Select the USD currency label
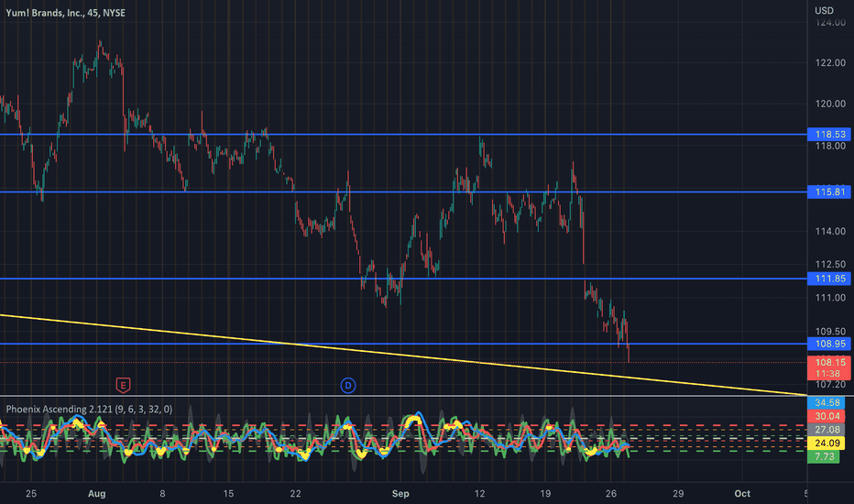The image size is (854, 504). pyautogui.click(x=824, y=10)
